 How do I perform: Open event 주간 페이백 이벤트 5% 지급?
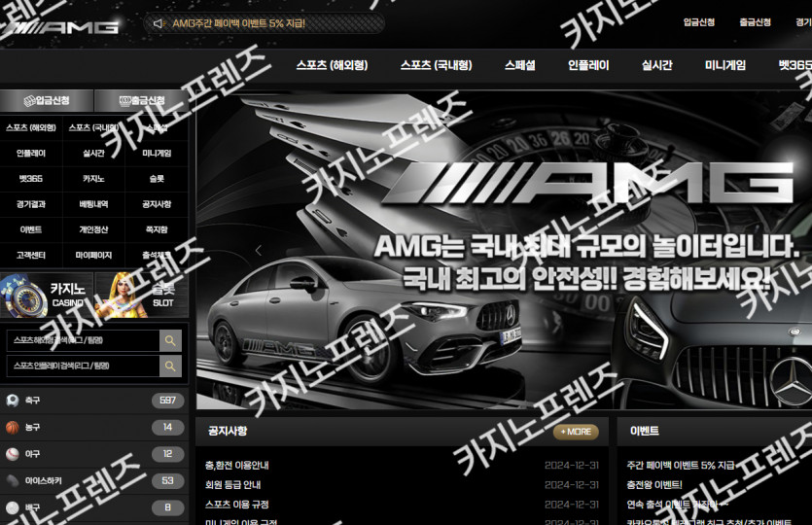pos(681,465)
